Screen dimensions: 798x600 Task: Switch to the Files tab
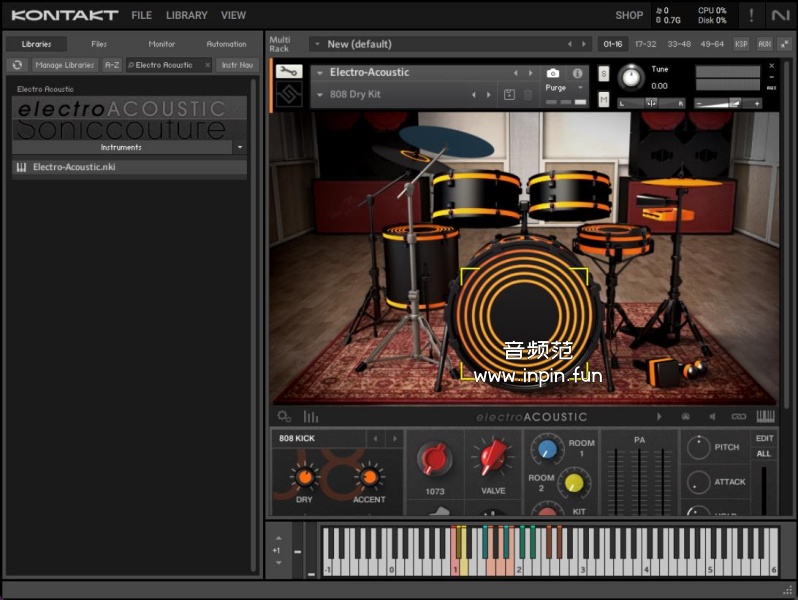[x=99, y=44]
